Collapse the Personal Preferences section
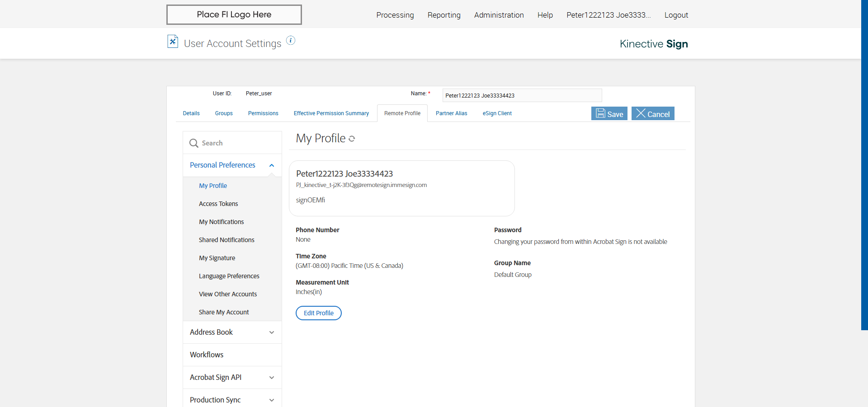The width and height of the screenshot is (868, 407). pos(272,165)
